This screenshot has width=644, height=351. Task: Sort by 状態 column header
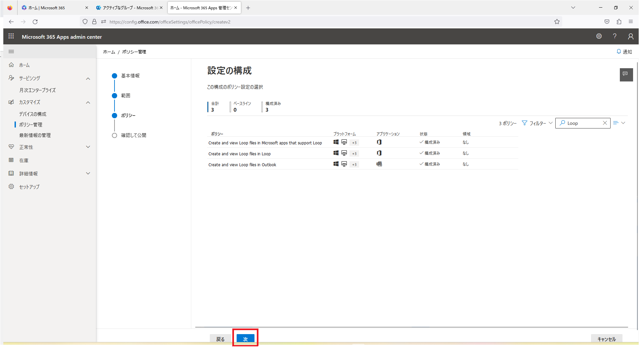[x=424, y=134]
